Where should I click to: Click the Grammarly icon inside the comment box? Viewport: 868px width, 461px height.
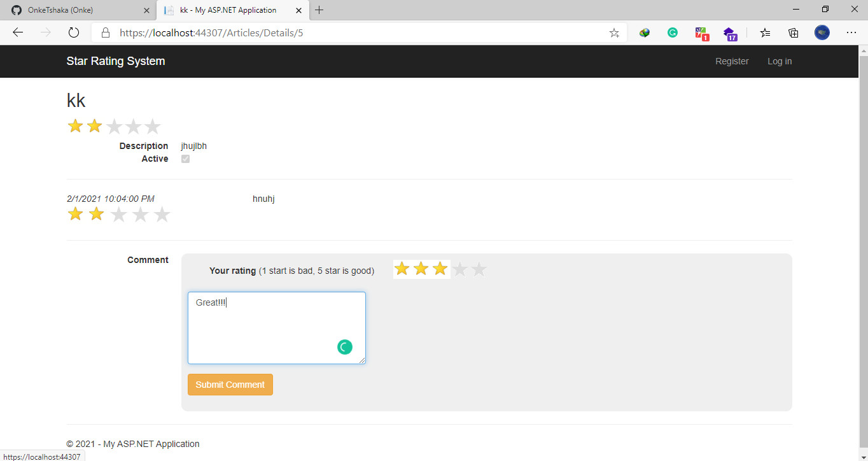(x=344, y=347)
